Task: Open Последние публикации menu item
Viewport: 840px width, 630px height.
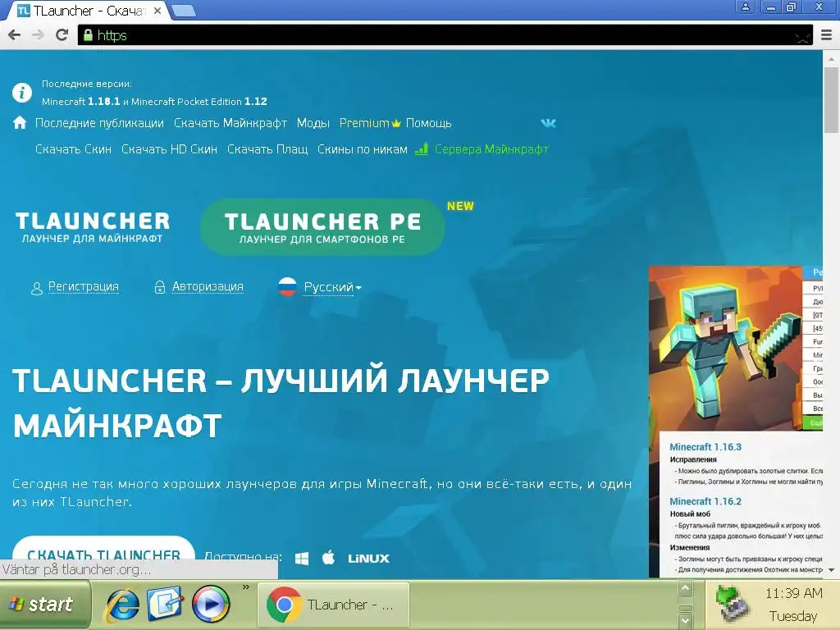Action: click(x=99, y=123)
